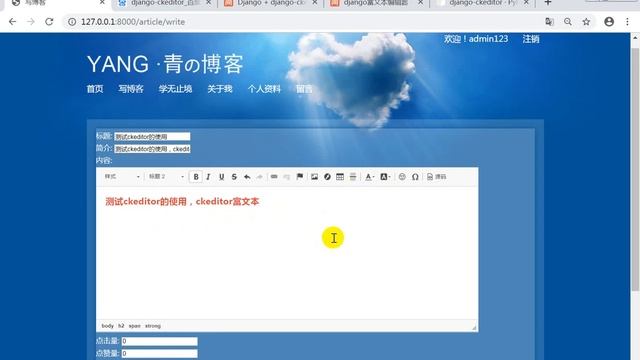Click the strong element in editor path bar

(153, 326)
